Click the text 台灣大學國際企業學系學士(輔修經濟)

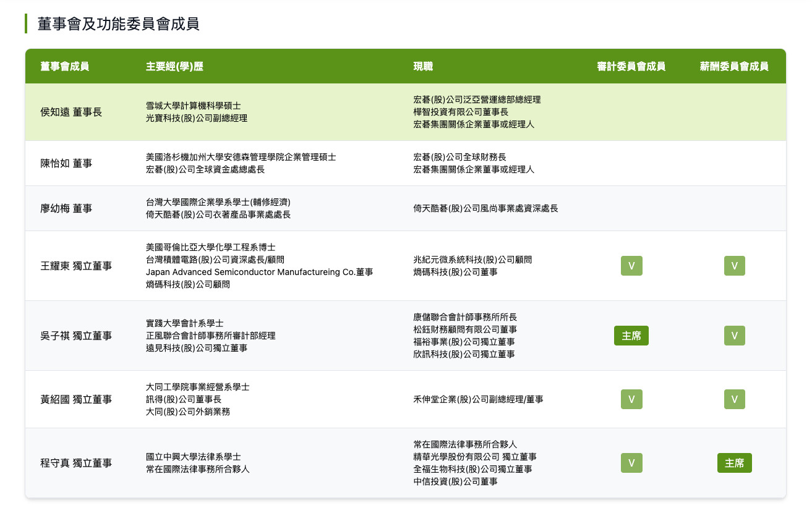point(218,202)
